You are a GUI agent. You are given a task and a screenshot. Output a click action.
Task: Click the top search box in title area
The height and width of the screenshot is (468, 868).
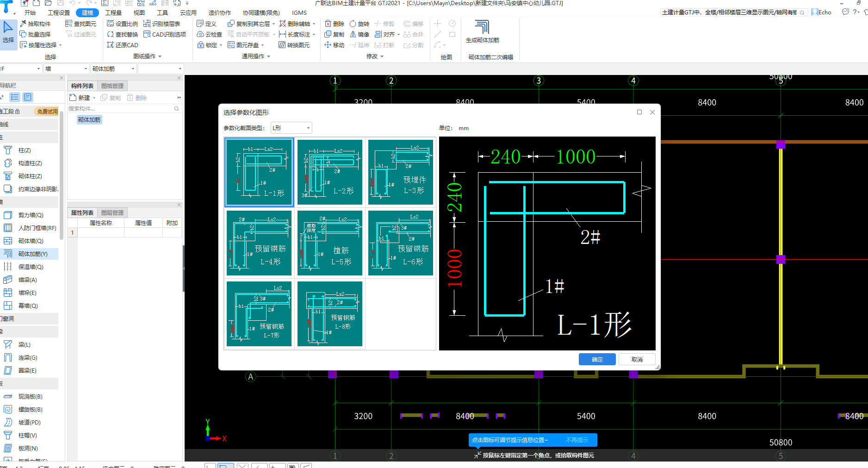click(734, 12)
